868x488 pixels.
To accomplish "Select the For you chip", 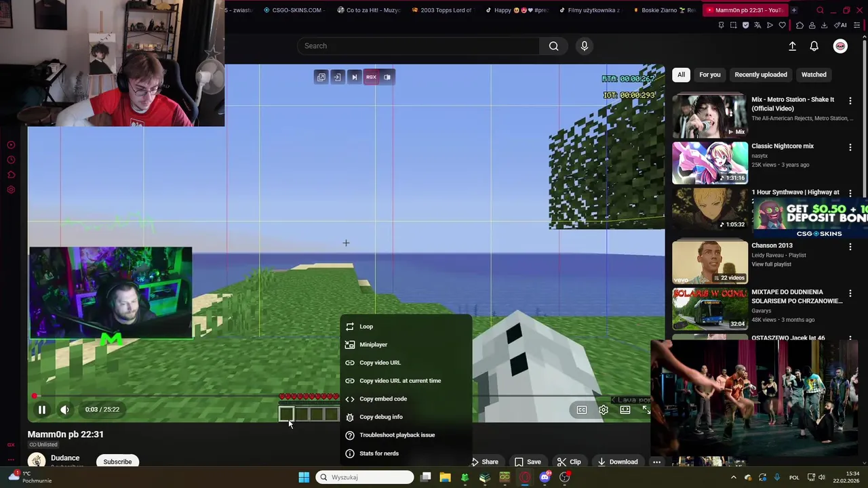I will [710, 75].
